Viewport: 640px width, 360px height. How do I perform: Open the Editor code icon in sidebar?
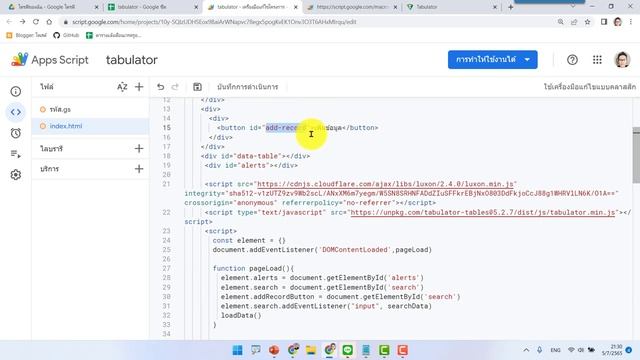pos(16,112)
